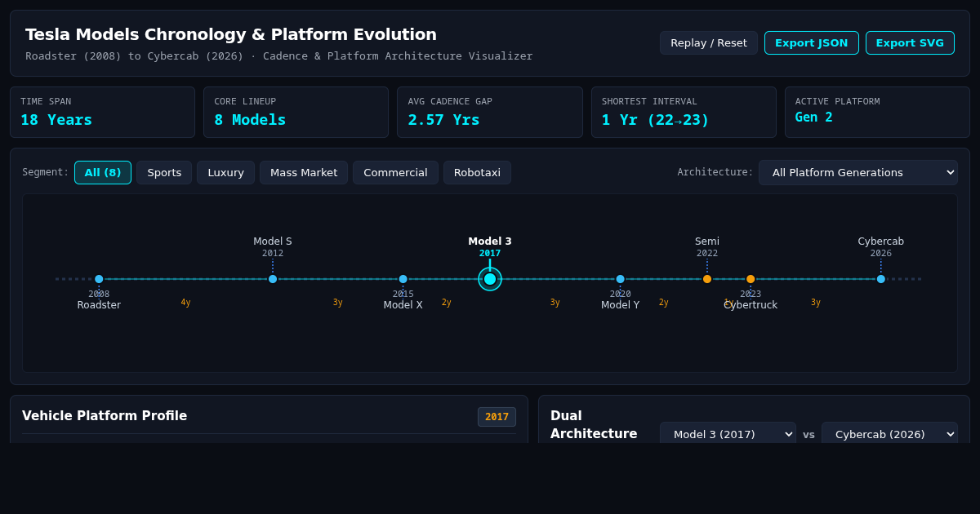Click the Cybercab label above the timeline
980x514 pixels.
pos(881,241)
